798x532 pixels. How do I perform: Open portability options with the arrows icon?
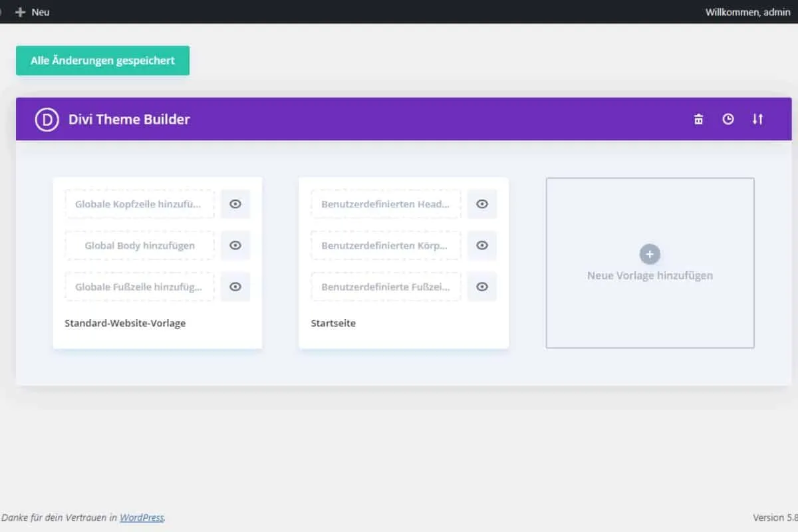click(x=757, y=119)
